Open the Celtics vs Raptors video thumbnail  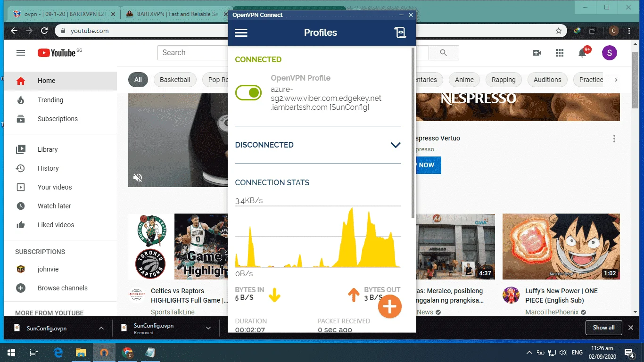[178, 247]
